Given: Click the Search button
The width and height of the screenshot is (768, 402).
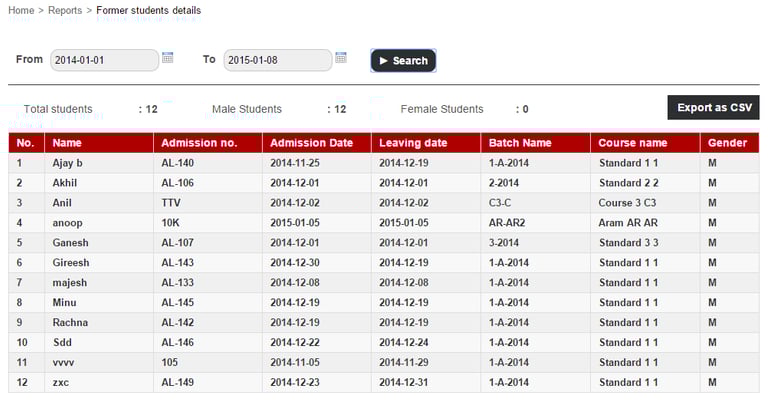Looking at the screenshot, I should 403,61.
